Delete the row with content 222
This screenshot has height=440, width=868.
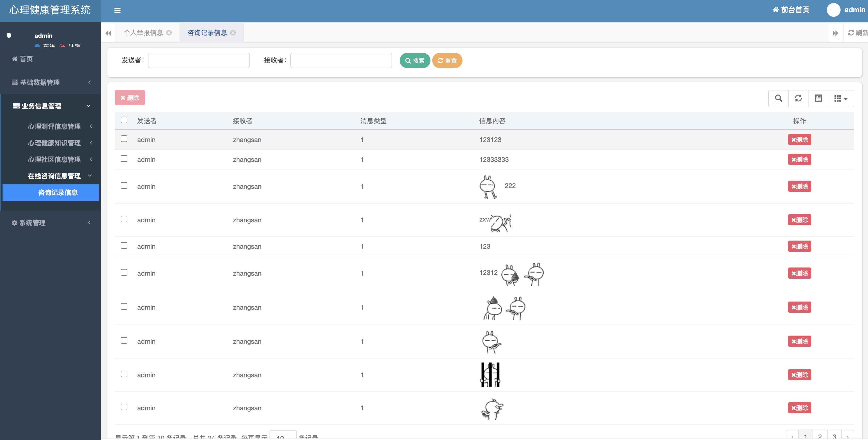[799, 186]
